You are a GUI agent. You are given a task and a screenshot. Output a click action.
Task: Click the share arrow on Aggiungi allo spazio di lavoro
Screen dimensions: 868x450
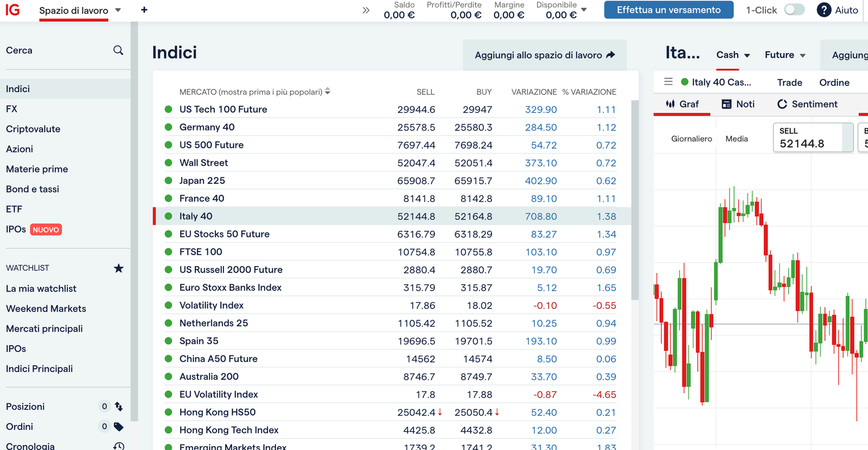tap(611, 55)
